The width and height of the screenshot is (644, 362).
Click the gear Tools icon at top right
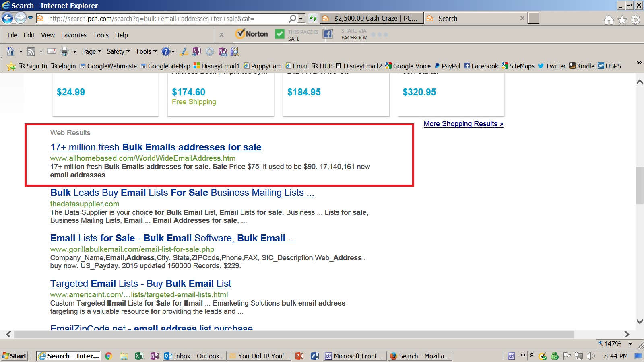point(636,20)
